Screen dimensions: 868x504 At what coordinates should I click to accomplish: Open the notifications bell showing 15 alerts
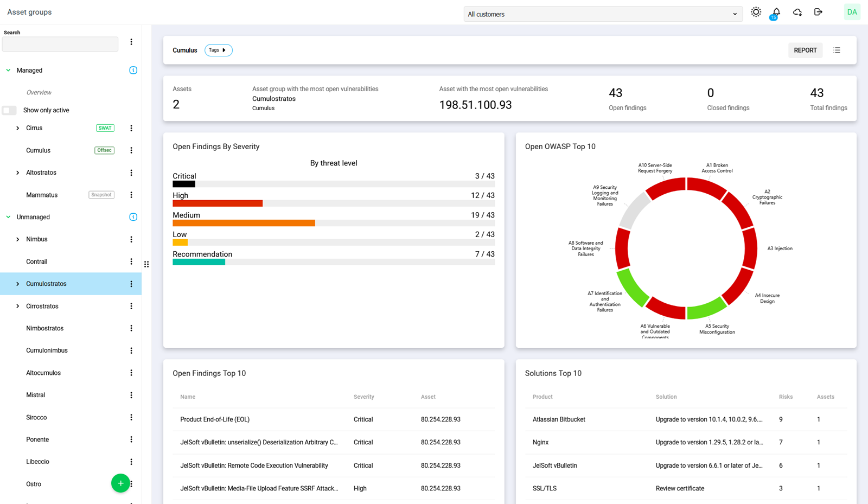pos(776,11)
